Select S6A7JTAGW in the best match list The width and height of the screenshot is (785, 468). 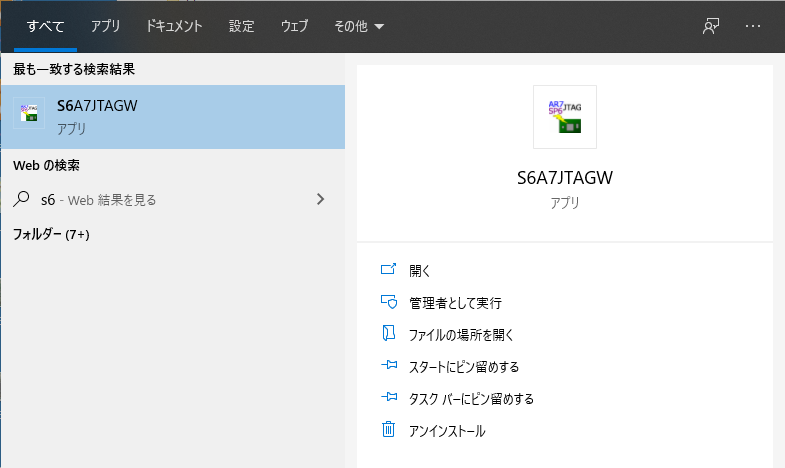(172, 116)
